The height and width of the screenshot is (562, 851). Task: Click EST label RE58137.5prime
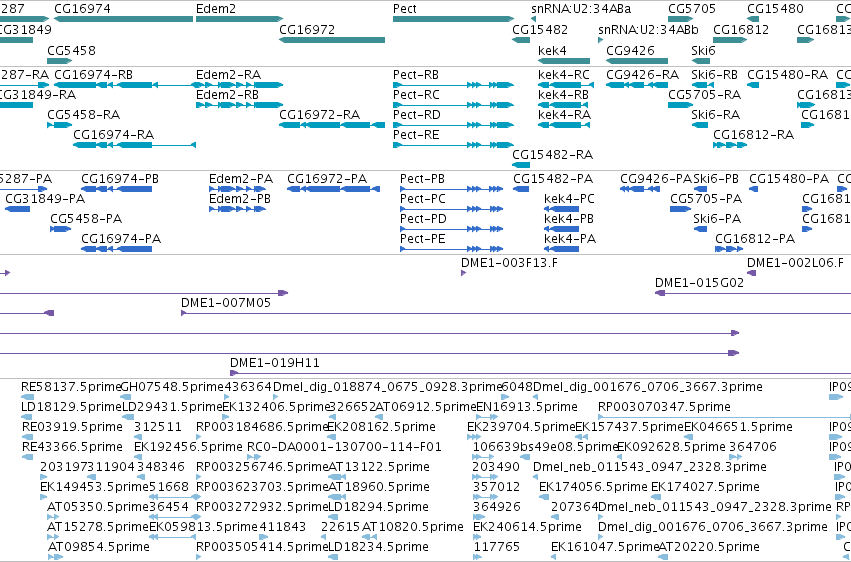[x=71, y=387]
